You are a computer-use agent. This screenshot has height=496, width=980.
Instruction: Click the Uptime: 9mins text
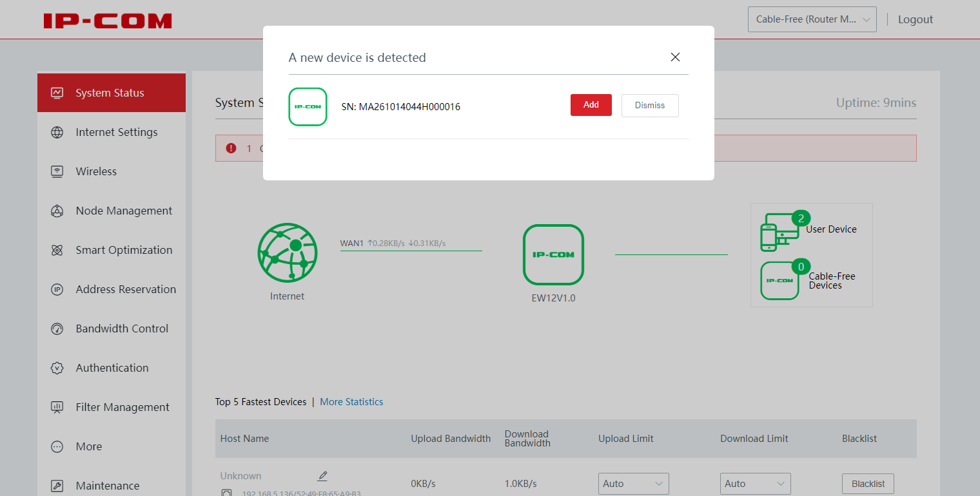tap(876, 103)
